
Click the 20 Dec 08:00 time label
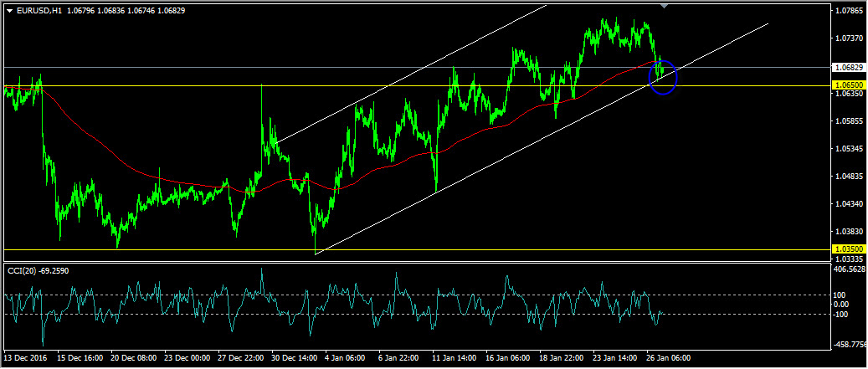pyautogui.click(x=133, y=358)
